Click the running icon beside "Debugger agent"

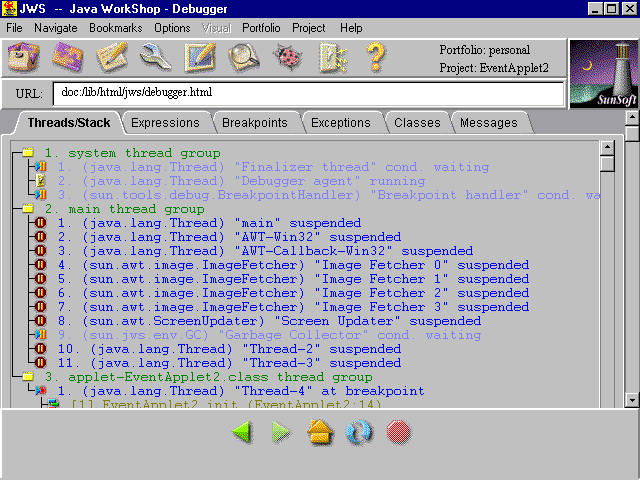point(40,180)
